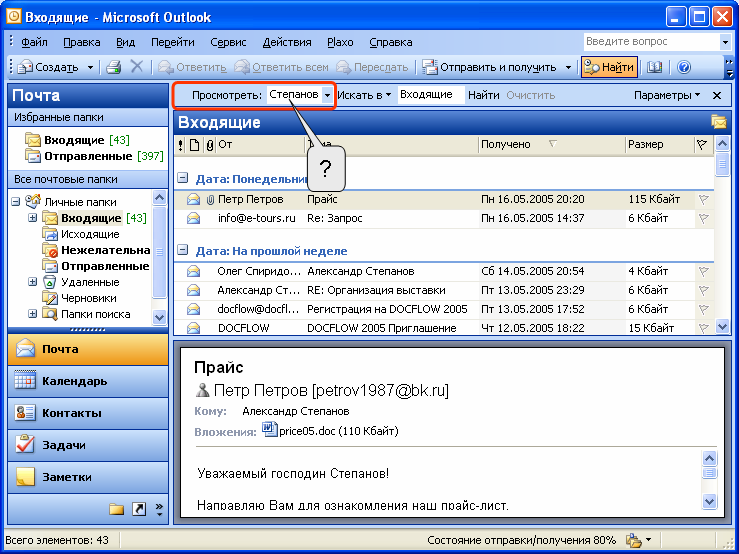
Task: Open Отправить и получить dropdown arrow
Action: pyautogui.click(x=568, y=67)
